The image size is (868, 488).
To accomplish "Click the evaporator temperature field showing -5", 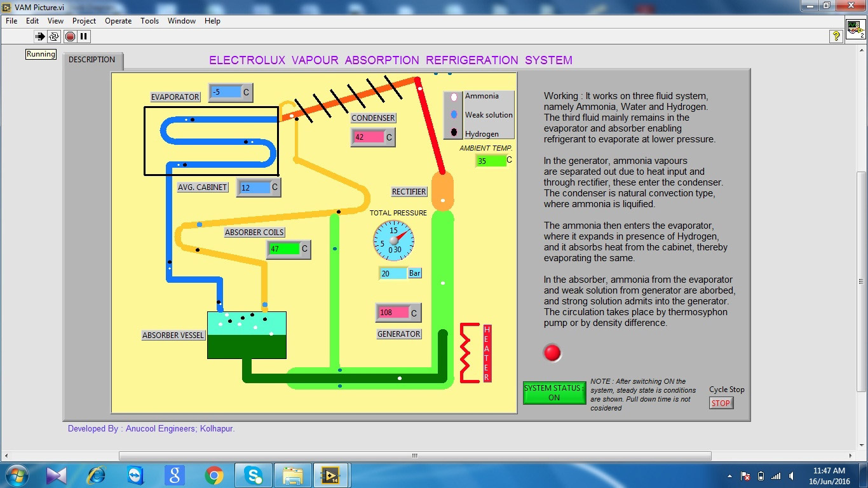I will 226,92.
